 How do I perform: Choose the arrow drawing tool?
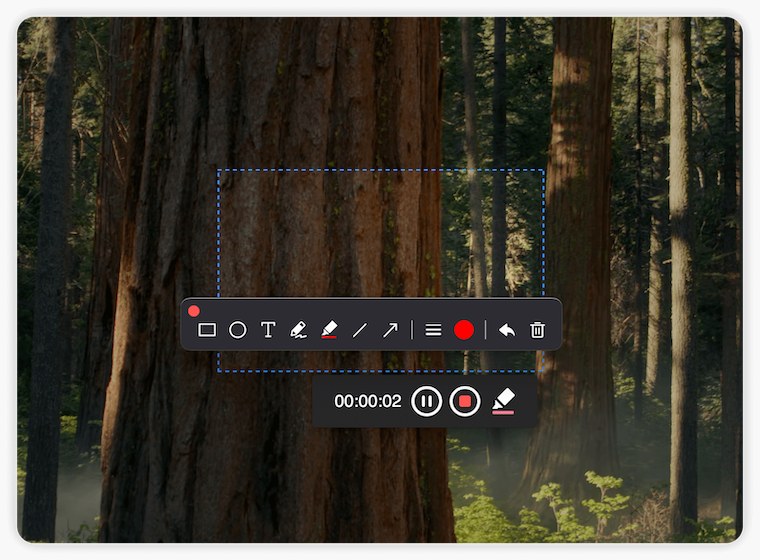(x=390, y=330)
